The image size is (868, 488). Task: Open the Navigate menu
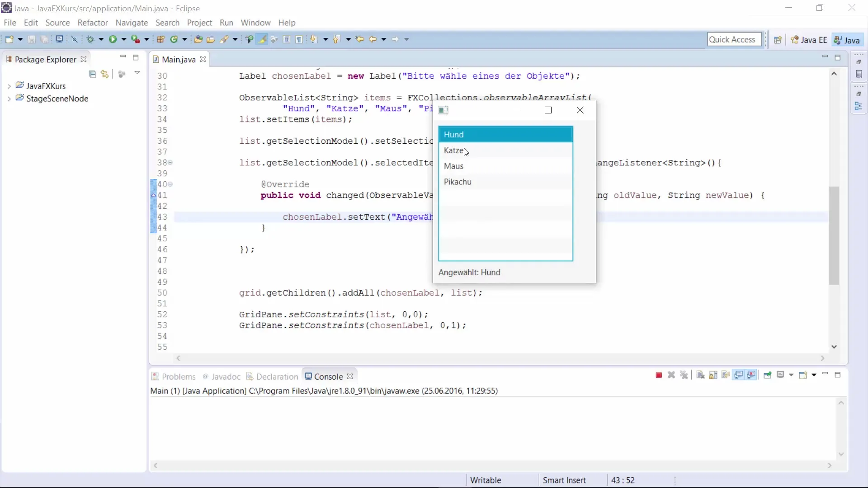pyautogui.click(x=132, y=23)
